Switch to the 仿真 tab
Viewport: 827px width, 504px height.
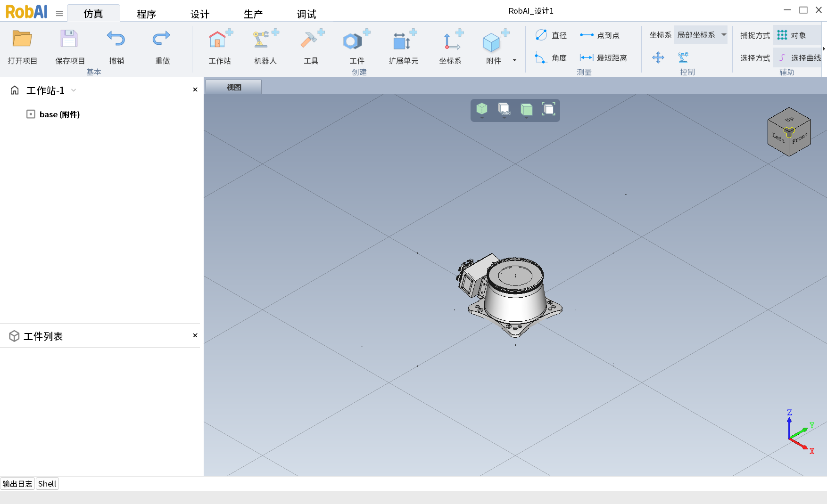[x=93, y=13]
